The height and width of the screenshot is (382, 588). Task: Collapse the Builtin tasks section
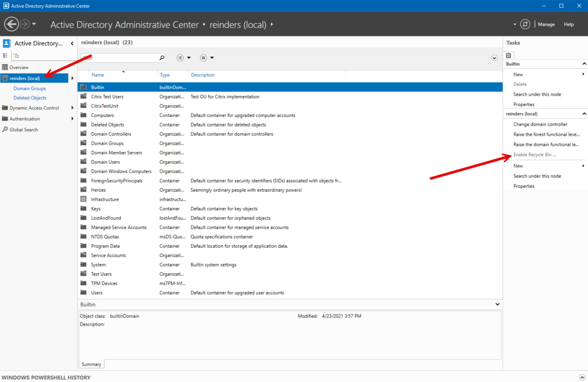pyautogui.click(x=584, y=64)
